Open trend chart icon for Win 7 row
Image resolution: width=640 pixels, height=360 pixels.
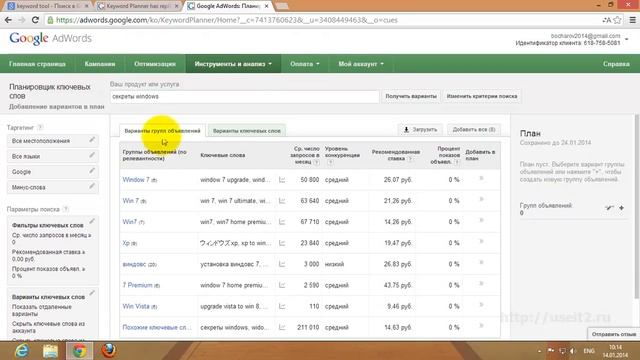282,201
